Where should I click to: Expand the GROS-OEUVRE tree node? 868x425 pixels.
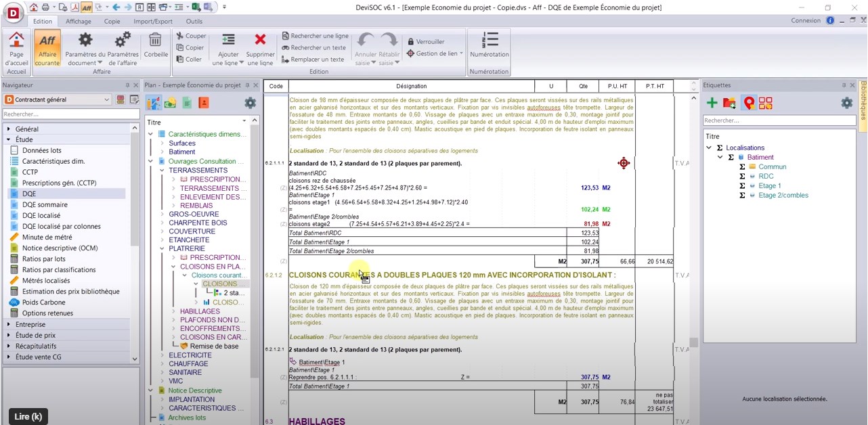point(163,215)
